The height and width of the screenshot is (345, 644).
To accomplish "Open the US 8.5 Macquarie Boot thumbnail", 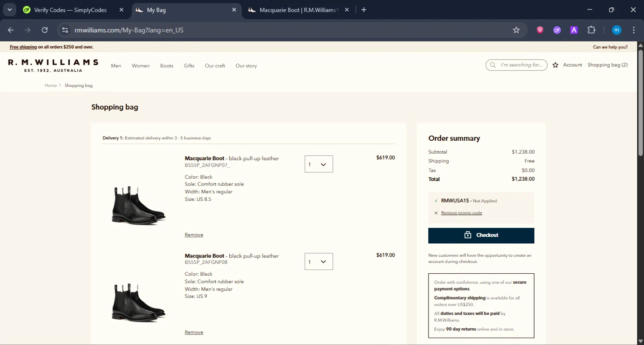I will point(138,205).
